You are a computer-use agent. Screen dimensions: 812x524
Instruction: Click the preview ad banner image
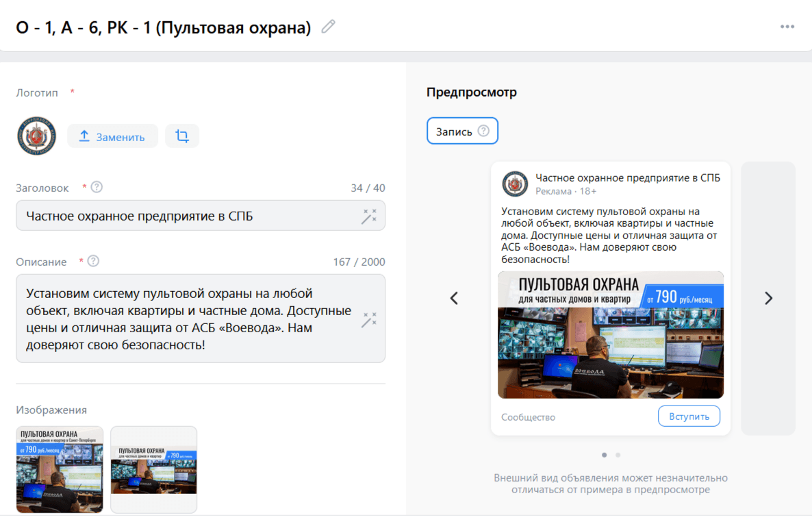pyautogui.click(x=611, y=335)
